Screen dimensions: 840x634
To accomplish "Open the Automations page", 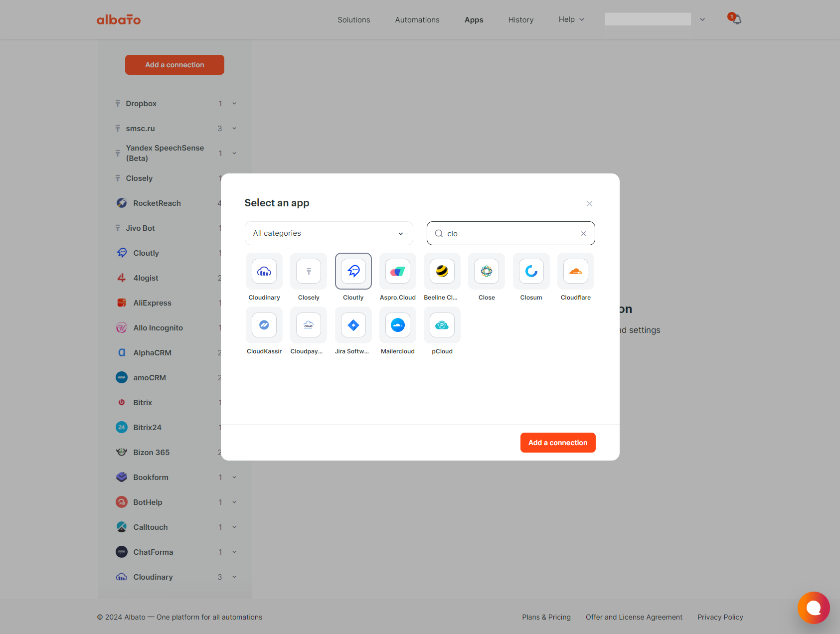I will pyautogui.click(x=417, y=20).
